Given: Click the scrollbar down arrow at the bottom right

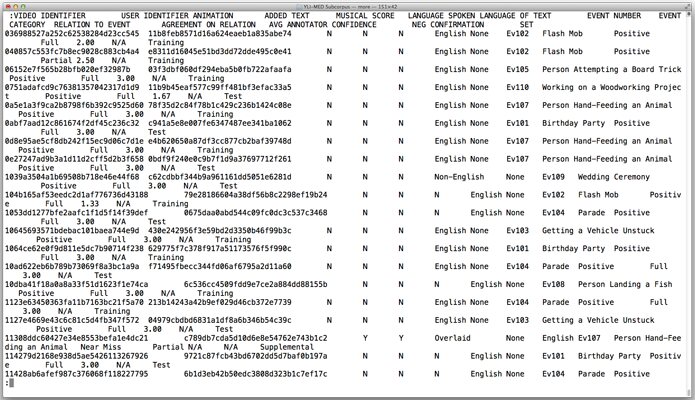Looking at the screenshot, I should tap(688, 393).
